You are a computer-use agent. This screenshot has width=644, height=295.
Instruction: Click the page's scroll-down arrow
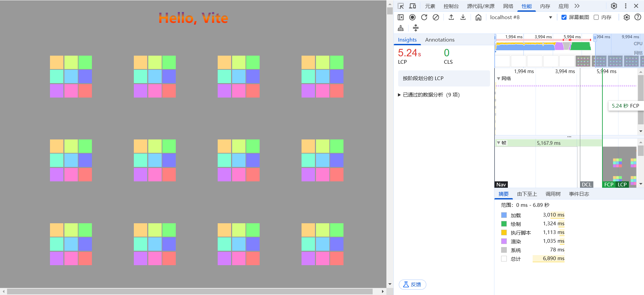pyautogui.click(x=390, y=284)
